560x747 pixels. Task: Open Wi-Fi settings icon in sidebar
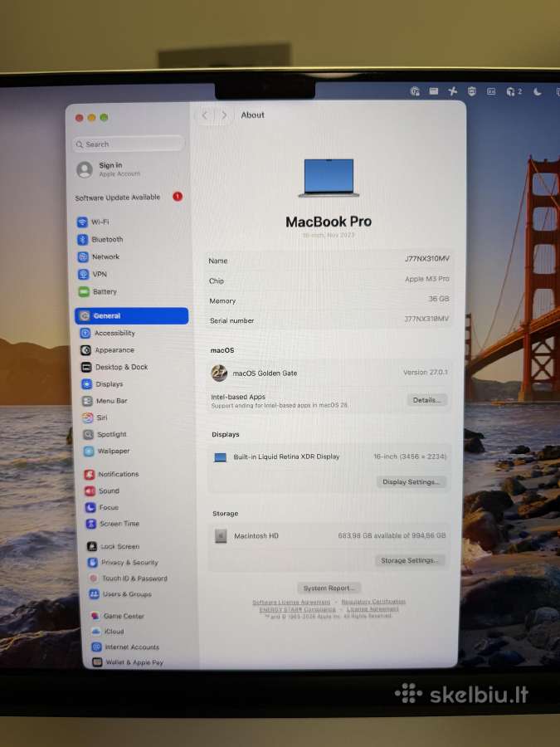[x=82, y=222]
